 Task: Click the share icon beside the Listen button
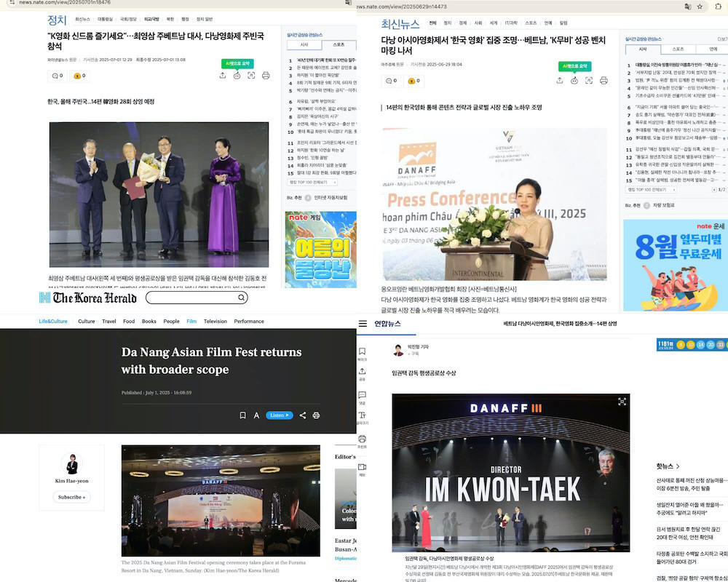tap(302, 415)
